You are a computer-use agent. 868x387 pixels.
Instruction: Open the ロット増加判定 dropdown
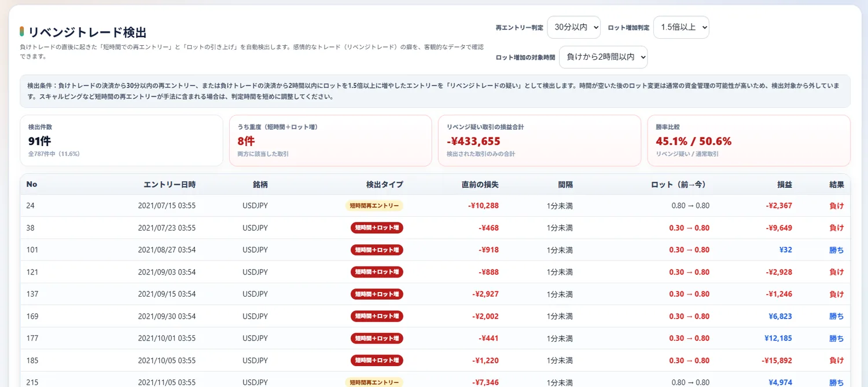[681, 27]
